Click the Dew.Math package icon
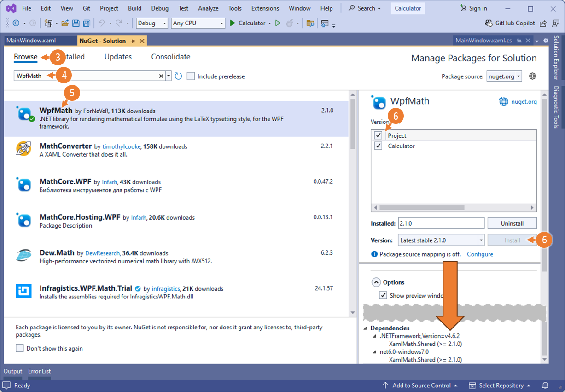This screenshot has width=565, height=392. pyautogui.click(x=23, y=255)
